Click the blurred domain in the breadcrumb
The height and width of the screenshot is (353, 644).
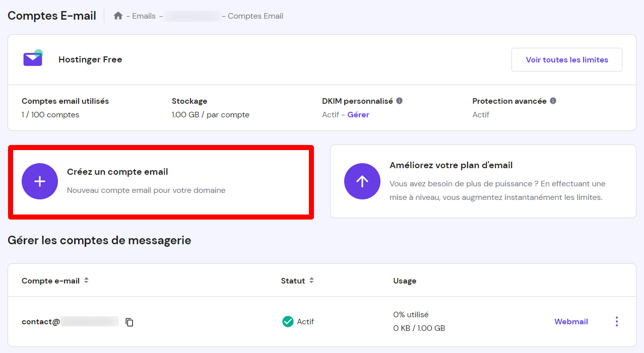(192, 16)
